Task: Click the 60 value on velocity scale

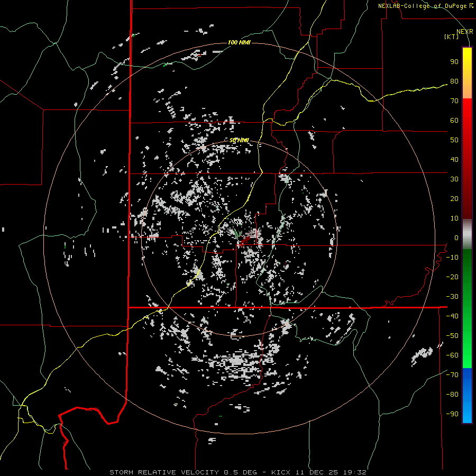Action: (454, 121)
